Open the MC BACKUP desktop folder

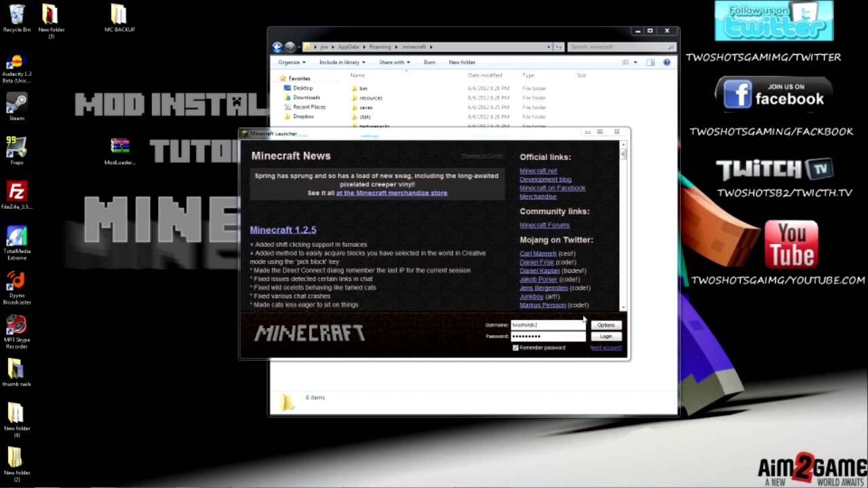(119, 18)
